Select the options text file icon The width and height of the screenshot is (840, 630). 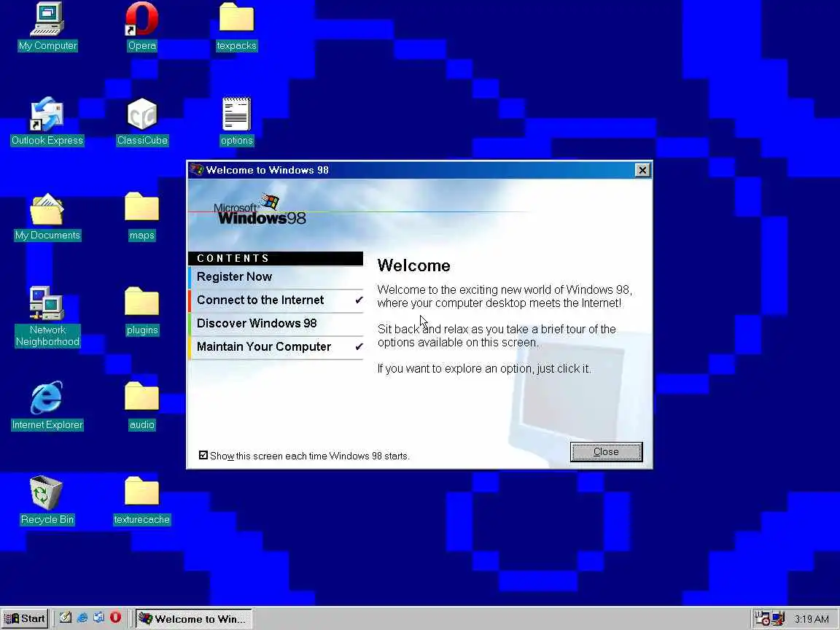point(236,121)
